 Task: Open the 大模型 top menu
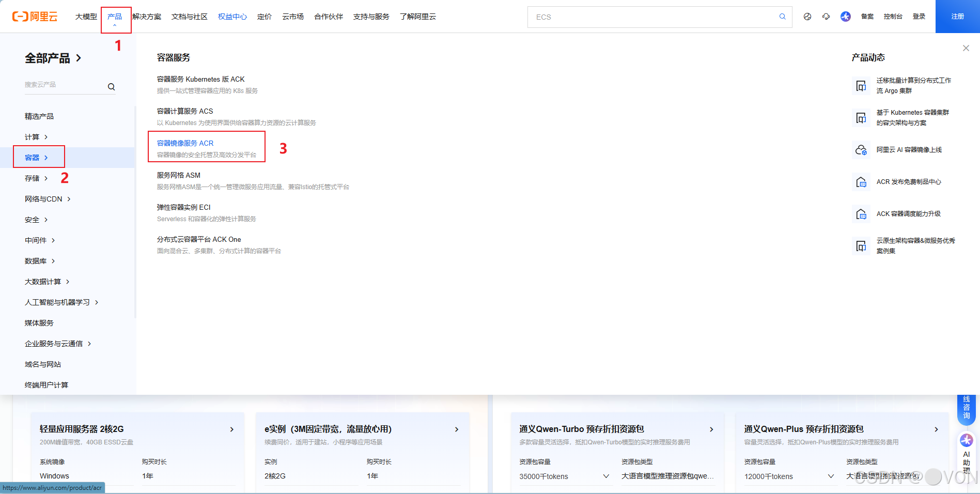[86, 17]
